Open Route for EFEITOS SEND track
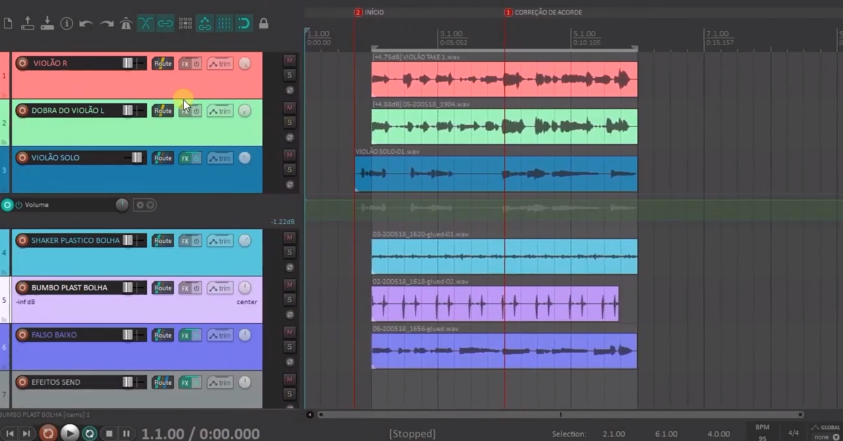Viewport: 843px width, 441px height. [x=162, y=383]
